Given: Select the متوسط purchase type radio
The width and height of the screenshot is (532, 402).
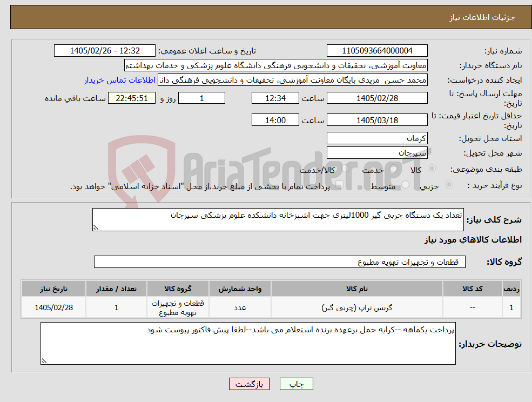Looking at the screenshot, I should coord(406,185).
